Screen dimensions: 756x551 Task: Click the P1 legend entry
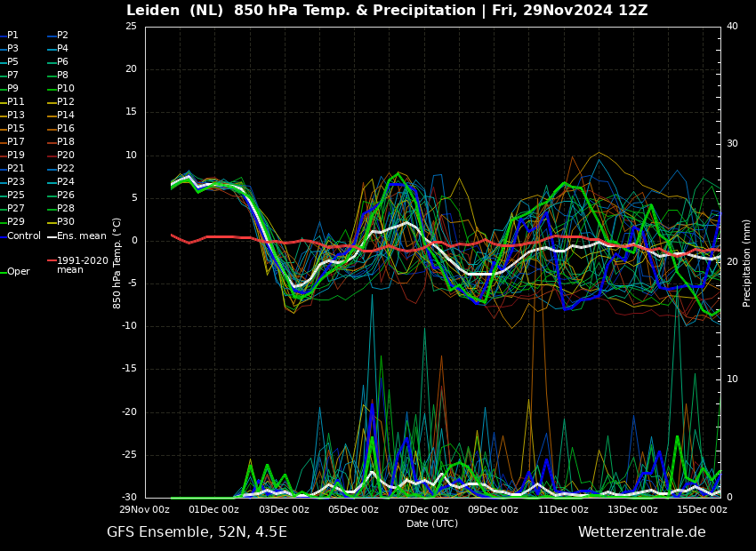pos(12,36)
